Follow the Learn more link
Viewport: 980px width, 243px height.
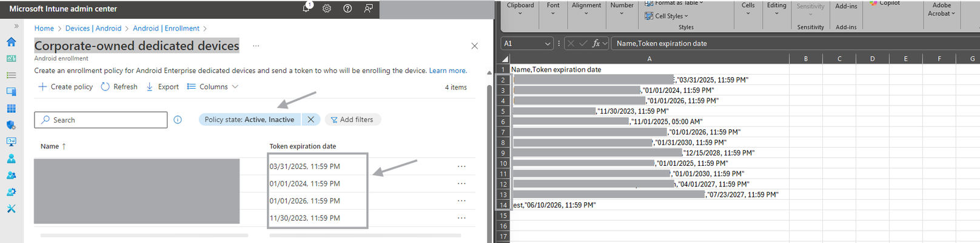coord(448,71)
